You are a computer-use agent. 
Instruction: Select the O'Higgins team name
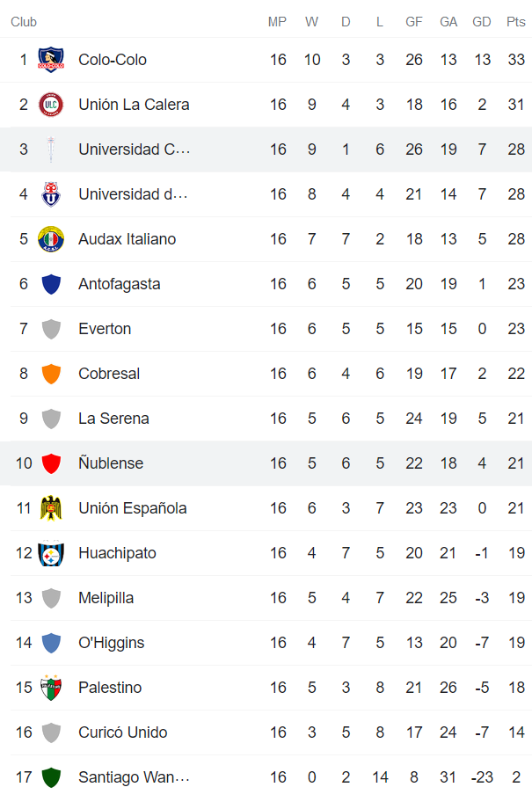112,643
